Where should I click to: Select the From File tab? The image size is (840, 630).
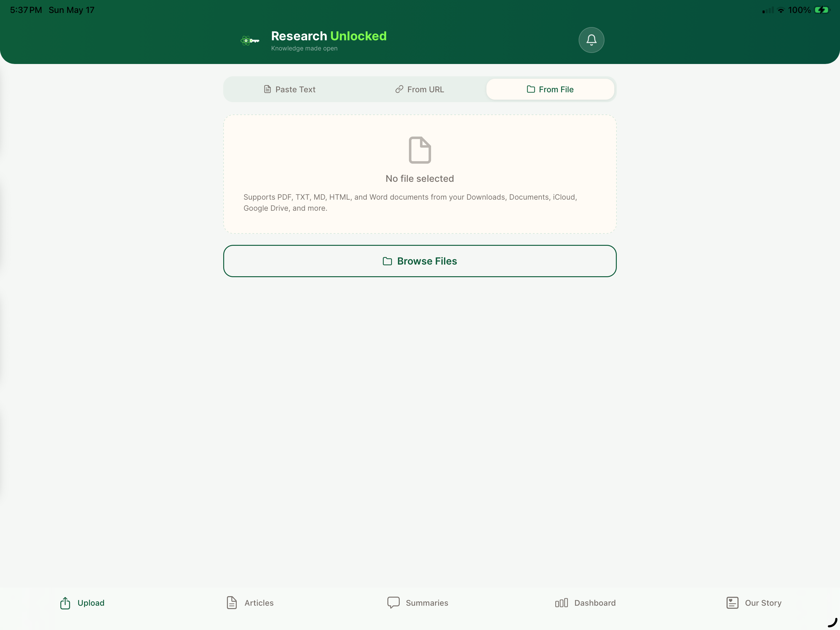(550, 89)
